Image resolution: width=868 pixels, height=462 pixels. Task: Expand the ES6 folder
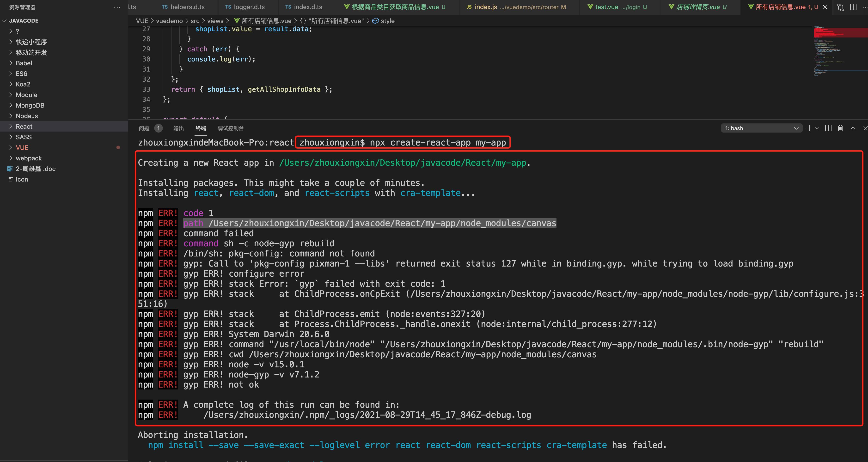click(64, 73)
